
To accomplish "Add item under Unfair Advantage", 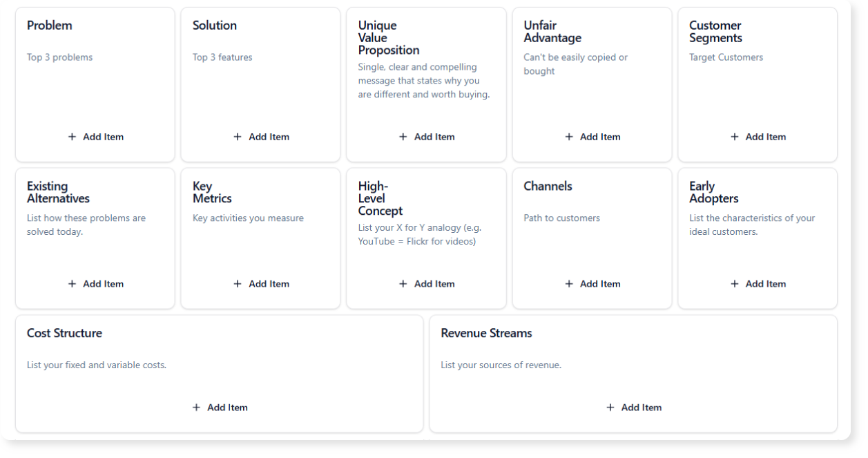I will [592, 137].
